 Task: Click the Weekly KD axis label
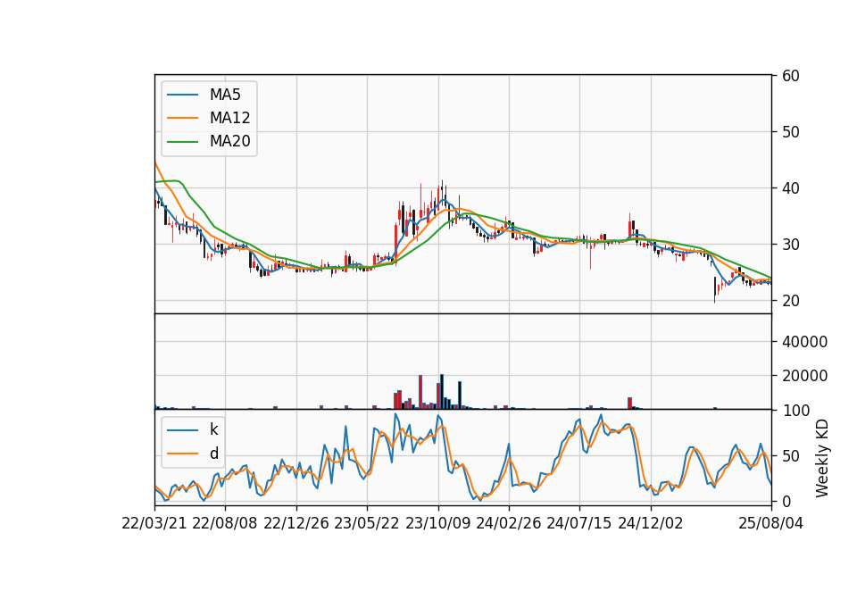[822, 459]
